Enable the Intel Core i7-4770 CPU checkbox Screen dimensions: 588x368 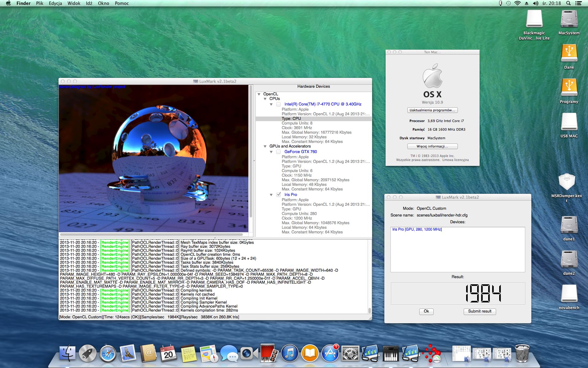278,104
